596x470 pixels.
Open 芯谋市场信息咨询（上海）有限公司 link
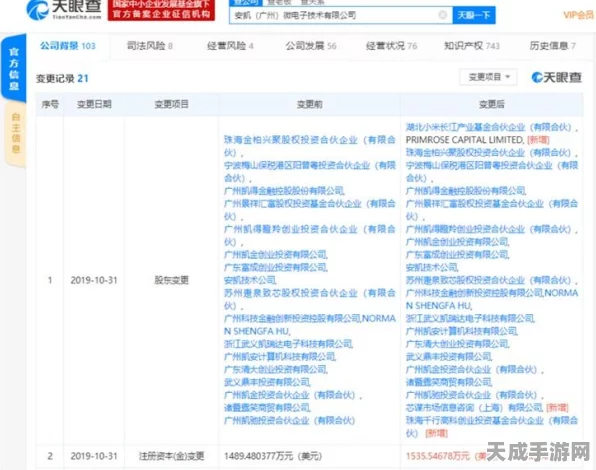474,407
